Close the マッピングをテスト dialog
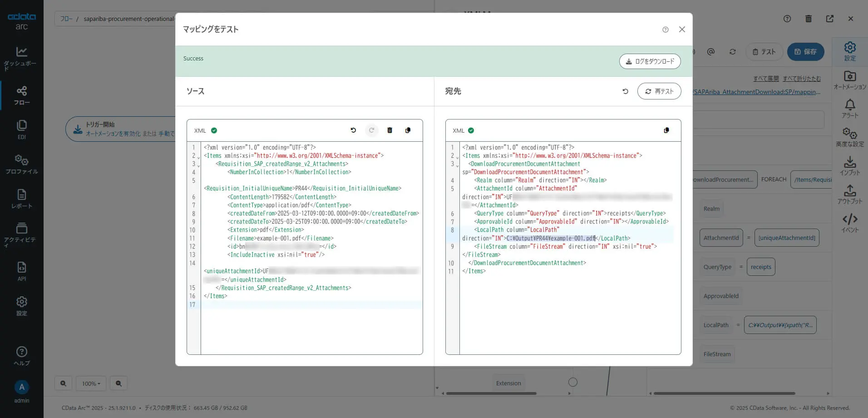Screen dimensions: 868x418 pyautogui.click(x=681, y=30)
